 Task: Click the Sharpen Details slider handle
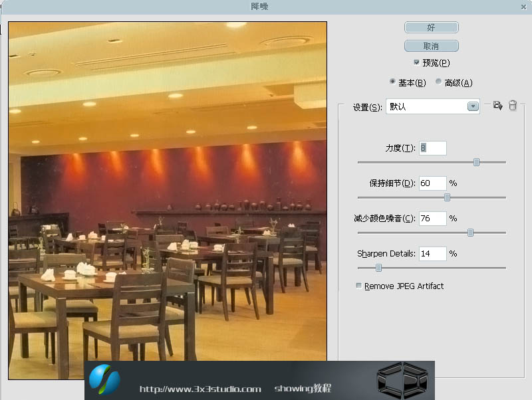(x=378, y=268)
